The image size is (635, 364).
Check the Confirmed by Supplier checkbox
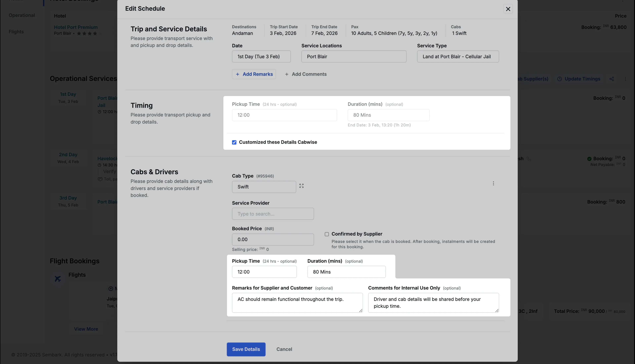pos(327,234)
